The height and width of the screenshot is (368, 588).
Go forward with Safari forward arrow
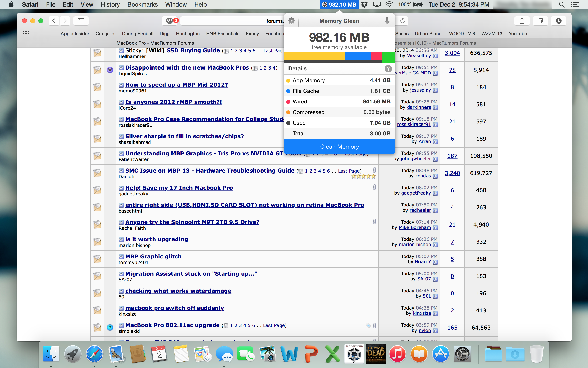pos(65,21)
